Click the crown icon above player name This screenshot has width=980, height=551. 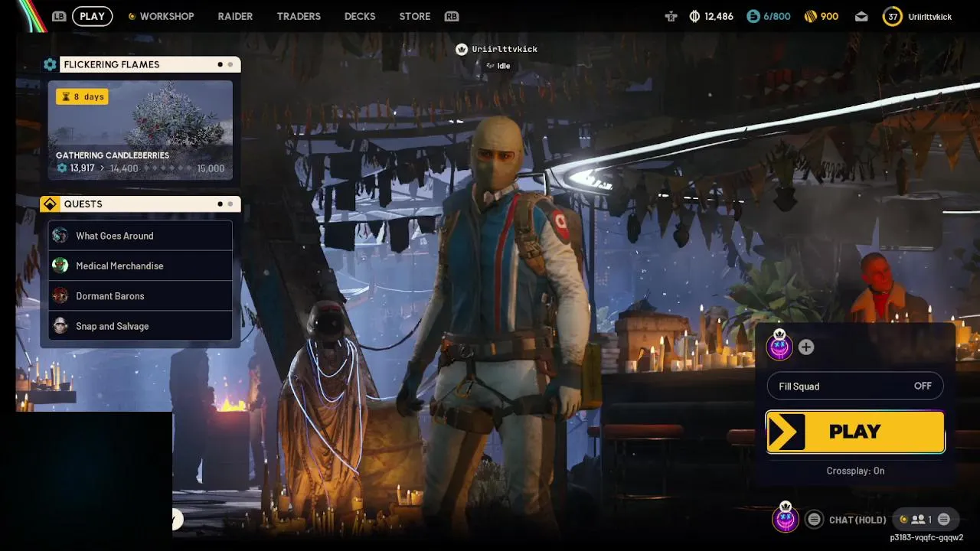point(462,49)
